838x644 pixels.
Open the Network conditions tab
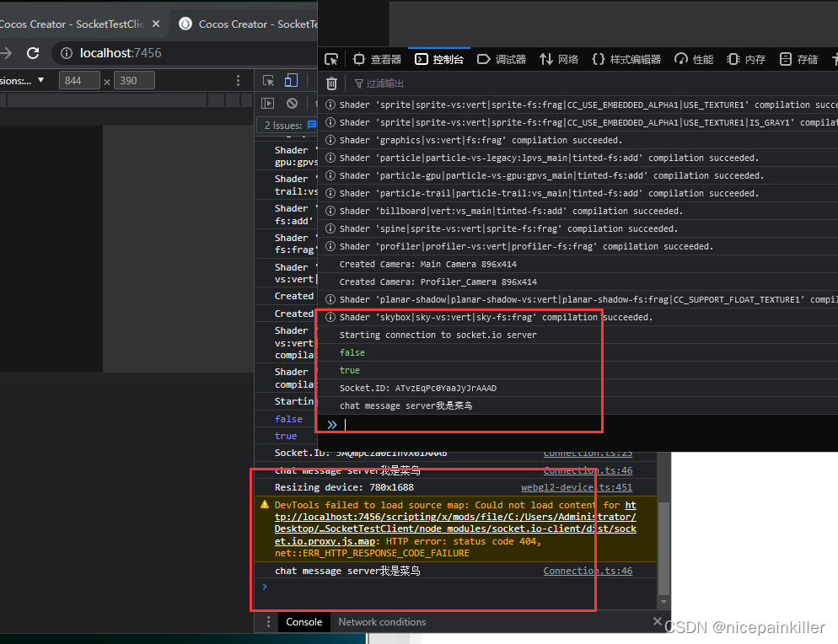[381, 622]
